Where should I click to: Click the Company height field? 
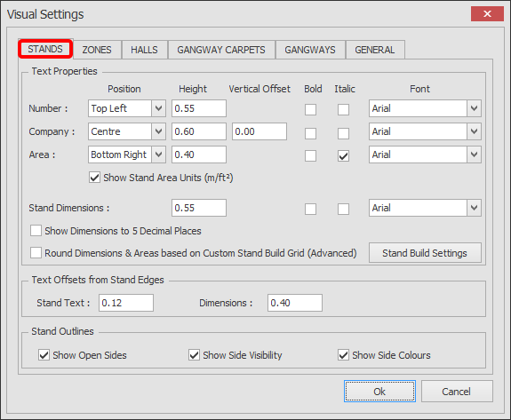[199, 131]
